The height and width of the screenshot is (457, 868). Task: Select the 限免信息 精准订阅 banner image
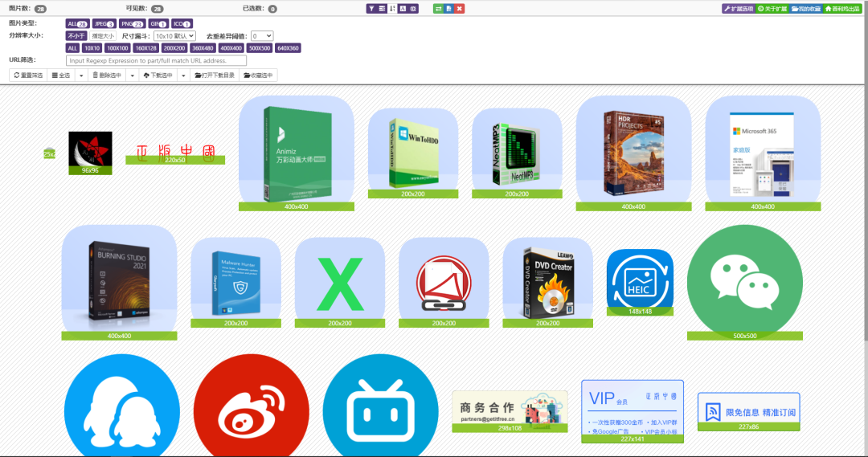(749, 412)
